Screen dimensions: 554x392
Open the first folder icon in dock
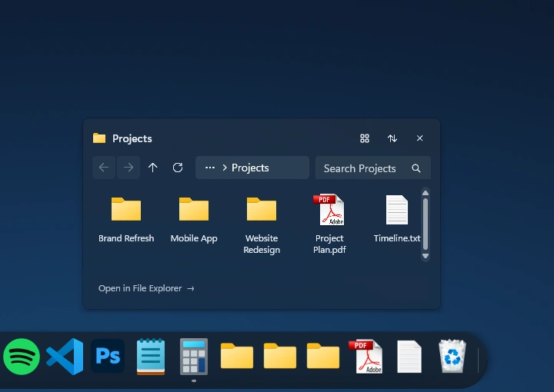[x=237, y=356]
